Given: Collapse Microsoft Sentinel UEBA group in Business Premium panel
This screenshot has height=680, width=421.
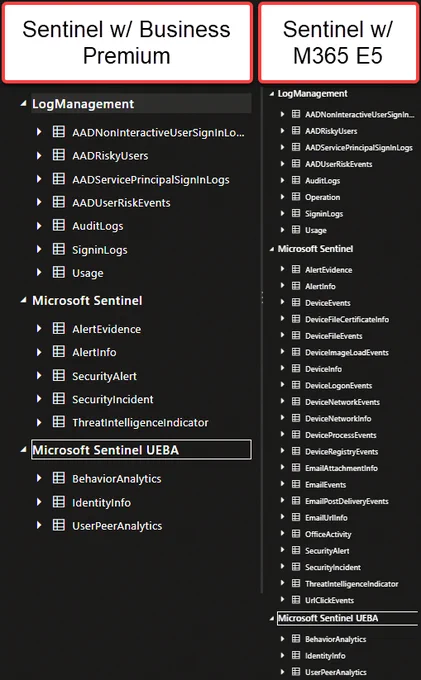Looking at the screenshot, I should (23, 450).
